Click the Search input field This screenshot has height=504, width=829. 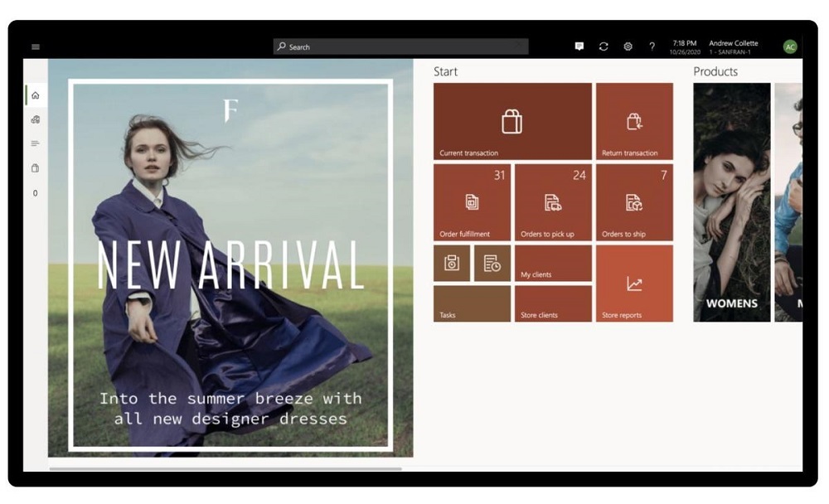coord(400,47)
